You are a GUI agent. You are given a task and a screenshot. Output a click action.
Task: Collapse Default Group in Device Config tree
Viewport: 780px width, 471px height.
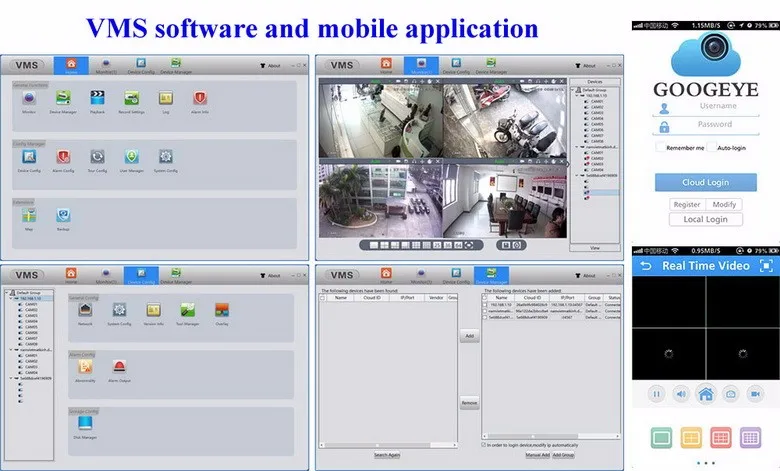(8, 293)
